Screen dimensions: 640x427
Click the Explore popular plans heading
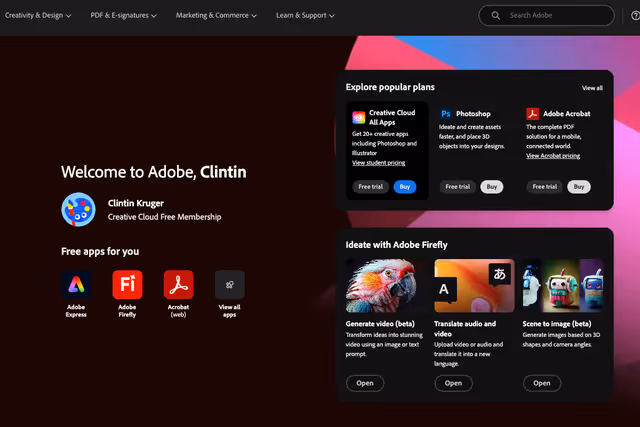tap(390, 87)
